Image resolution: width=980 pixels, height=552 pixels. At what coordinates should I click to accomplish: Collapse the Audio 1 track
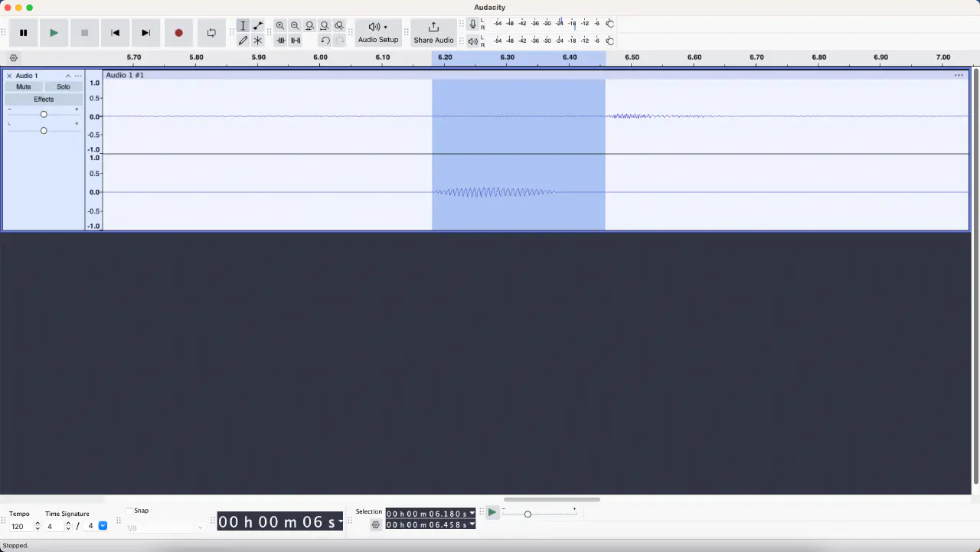(x=68, y=76)
